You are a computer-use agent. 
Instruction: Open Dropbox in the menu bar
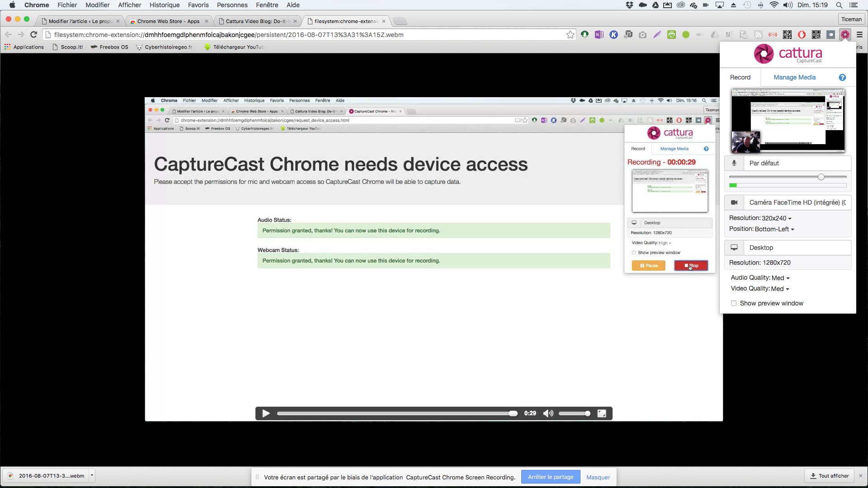coord(629,5)
